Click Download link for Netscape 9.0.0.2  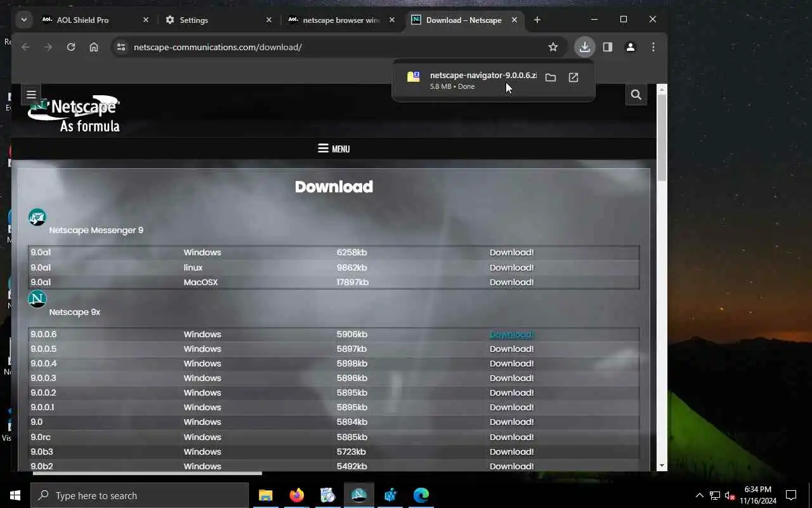[x=511, y=392]
